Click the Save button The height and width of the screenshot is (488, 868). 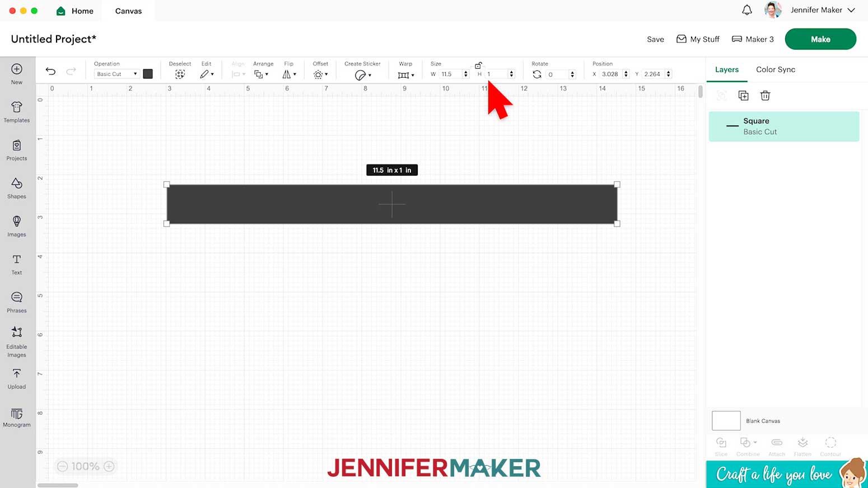655,39
